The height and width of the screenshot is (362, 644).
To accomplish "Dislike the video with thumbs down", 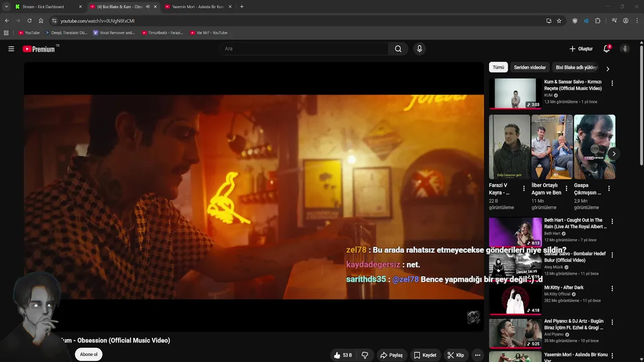I will click(365, 355).
